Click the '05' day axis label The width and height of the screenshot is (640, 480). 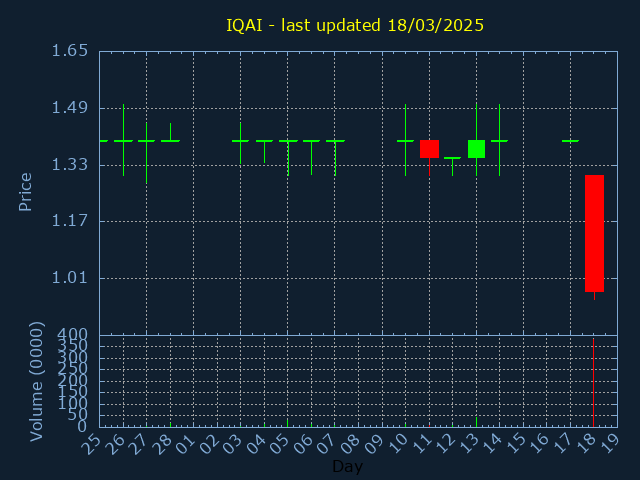[x=280, y=444]
